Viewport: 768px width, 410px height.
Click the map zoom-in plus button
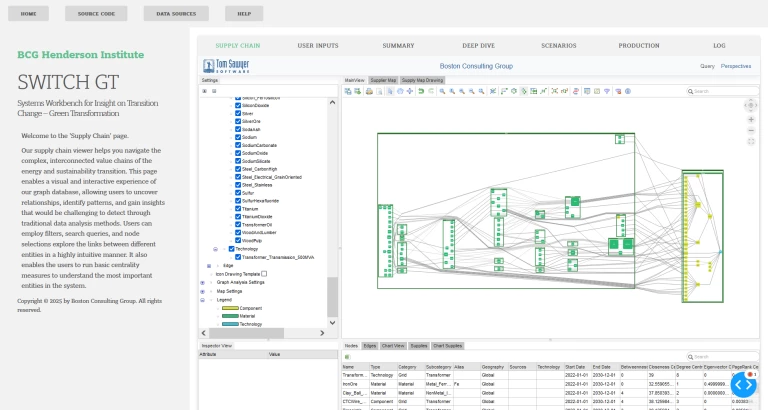tap(751, 118)
